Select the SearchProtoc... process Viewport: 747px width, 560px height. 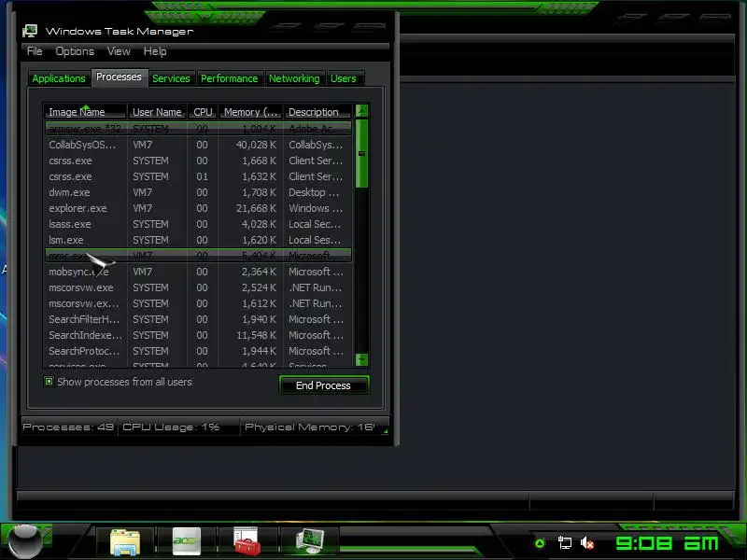(198, 351)
